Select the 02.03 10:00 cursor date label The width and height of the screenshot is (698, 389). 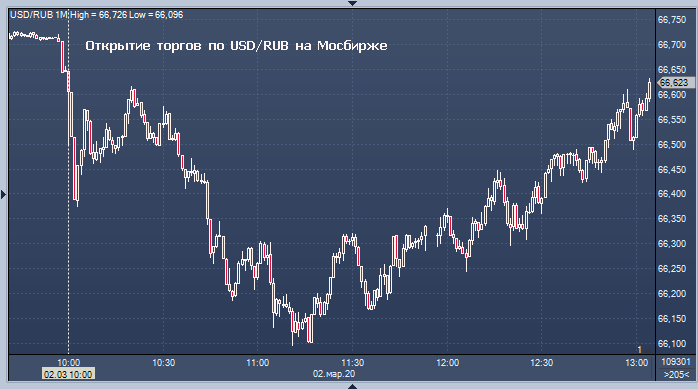(x=68, y=374)
